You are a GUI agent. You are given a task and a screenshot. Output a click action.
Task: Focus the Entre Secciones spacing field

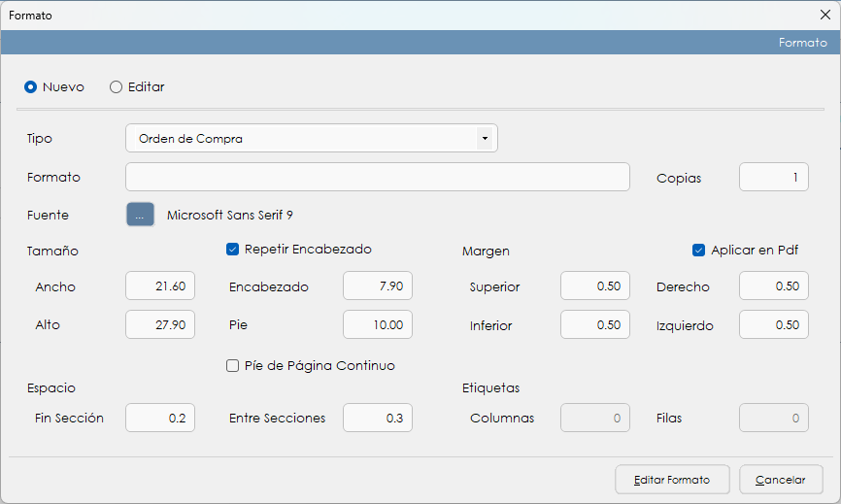click(378, 419)
